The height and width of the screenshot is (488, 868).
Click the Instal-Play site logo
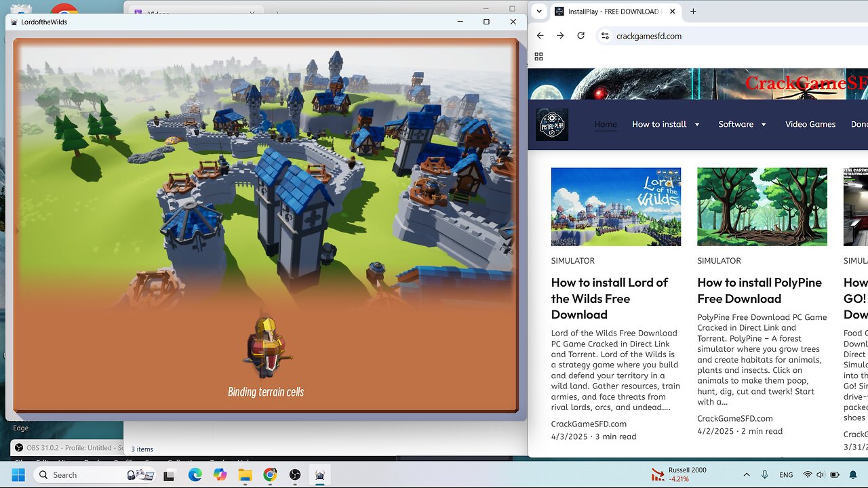pos(552,125)
